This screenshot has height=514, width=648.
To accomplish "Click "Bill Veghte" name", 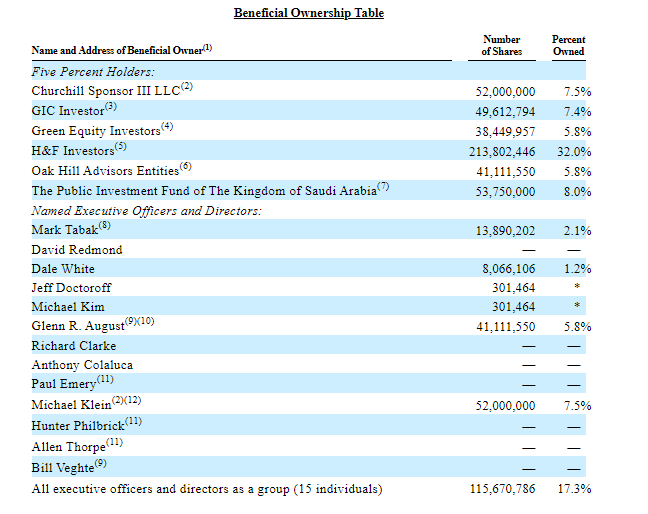I will tap(63, 468).
